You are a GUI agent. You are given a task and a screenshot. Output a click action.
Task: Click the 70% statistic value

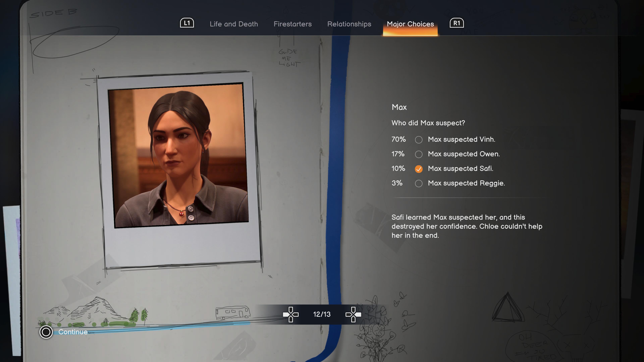click(398, 139)
